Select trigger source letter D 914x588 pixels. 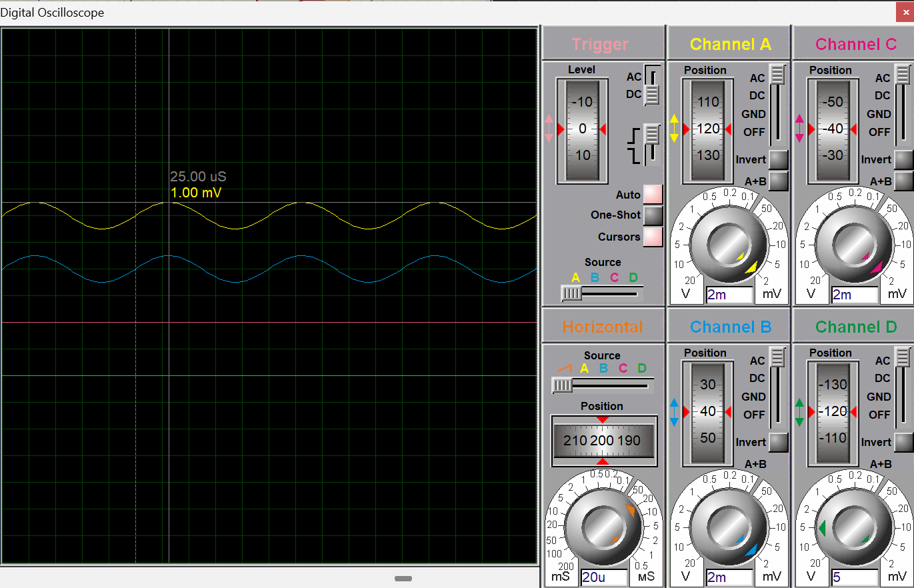[633, 277]
